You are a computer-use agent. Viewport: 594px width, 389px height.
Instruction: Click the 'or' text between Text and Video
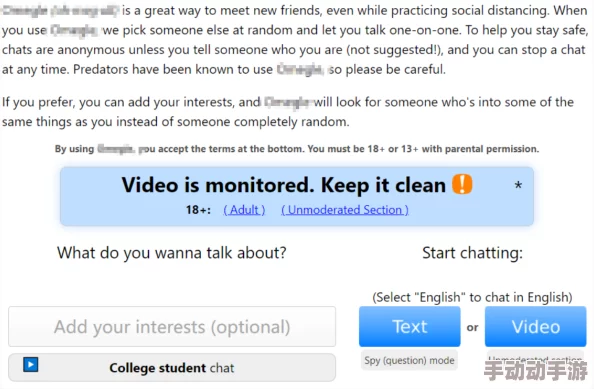tap(472, 327)
